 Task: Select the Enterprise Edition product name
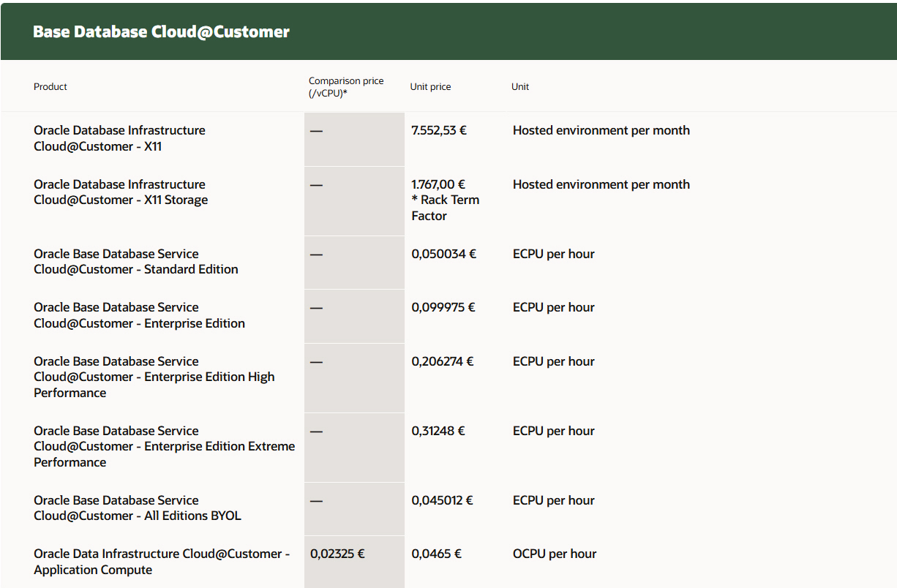(139, 315)
